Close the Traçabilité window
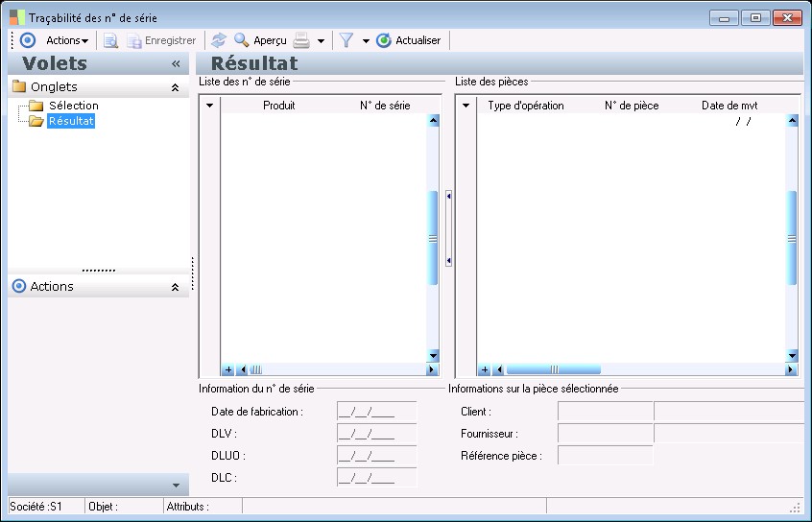 click(x=788, y=17)
